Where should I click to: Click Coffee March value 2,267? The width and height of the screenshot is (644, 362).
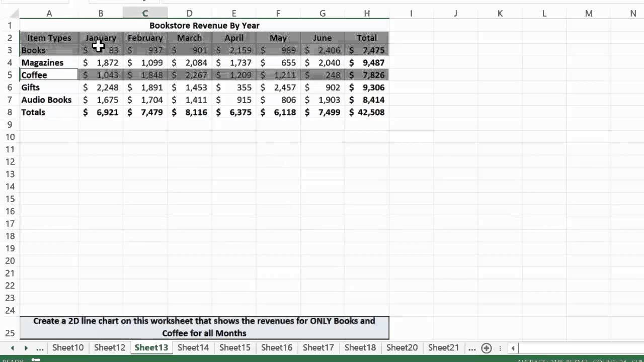[189, 75]
